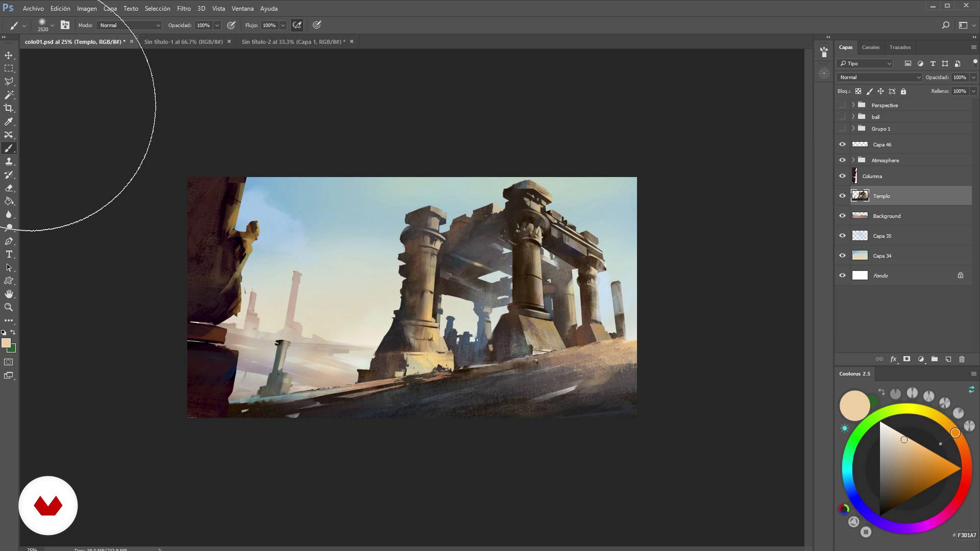The image size is (980, 551).
Task: Toggle airbrush build-up mode
Action: 297,25
